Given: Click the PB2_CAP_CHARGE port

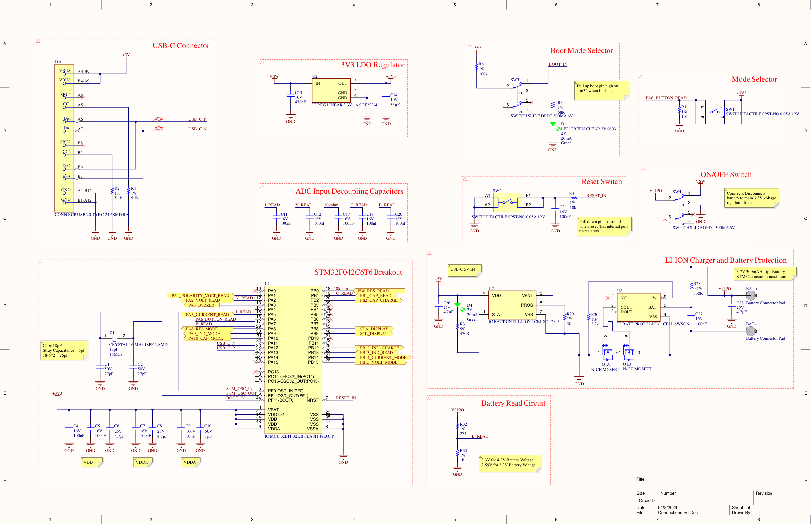Looking at the screenshot, I should 379,301.
